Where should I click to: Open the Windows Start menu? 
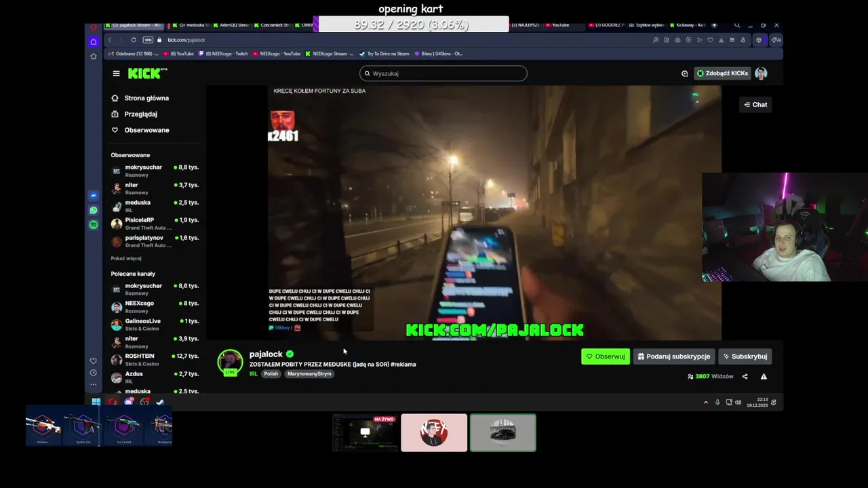tap(96, 402)
